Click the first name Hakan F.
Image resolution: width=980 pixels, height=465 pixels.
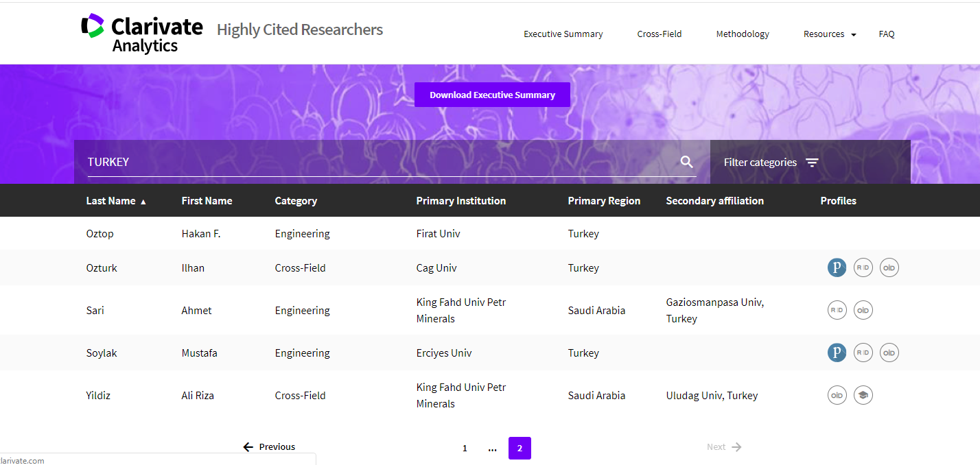200,233
